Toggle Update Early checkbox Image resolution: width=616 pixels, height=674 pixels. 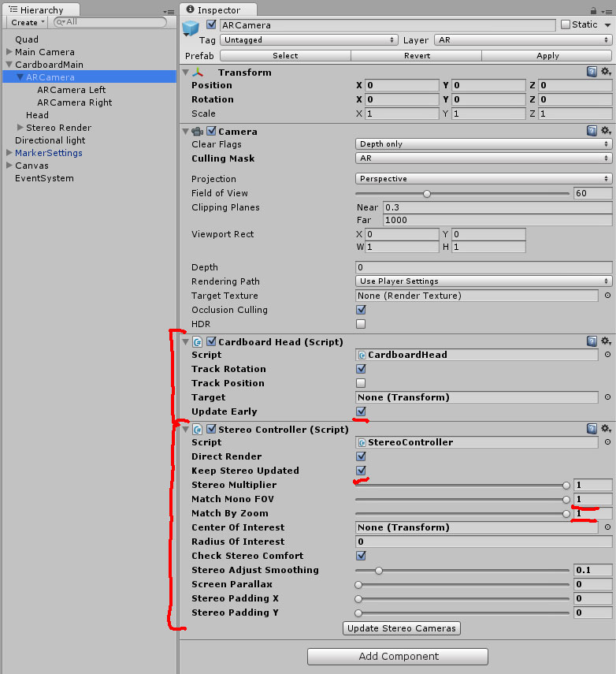361,411
